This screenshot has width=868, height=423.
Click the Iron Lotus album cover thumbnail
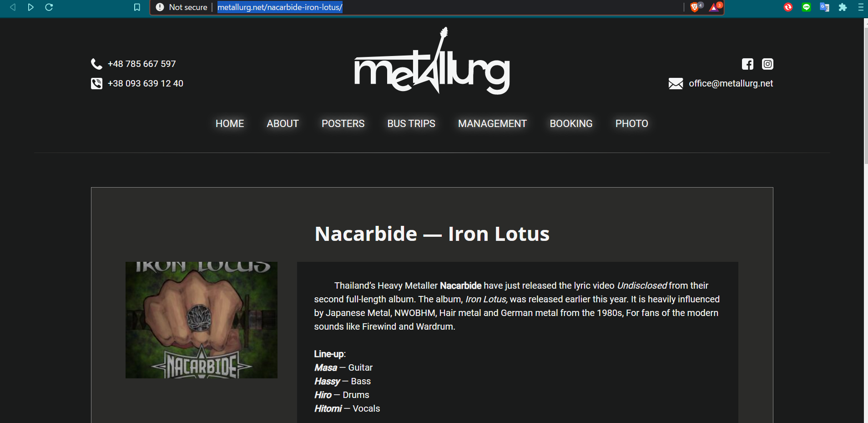pos(202,320)
